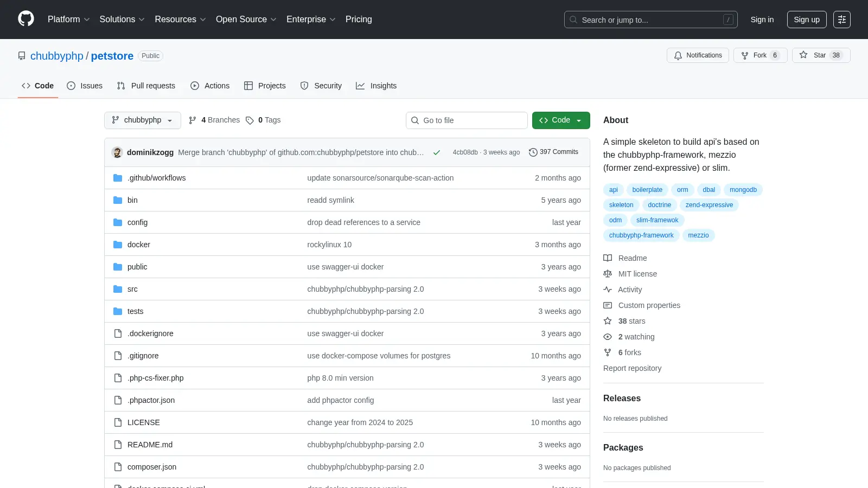The width and height of the screenshot is (868, 488).
Task: Click the star icon beside 38 stars
Action: (x=608, y=321)
